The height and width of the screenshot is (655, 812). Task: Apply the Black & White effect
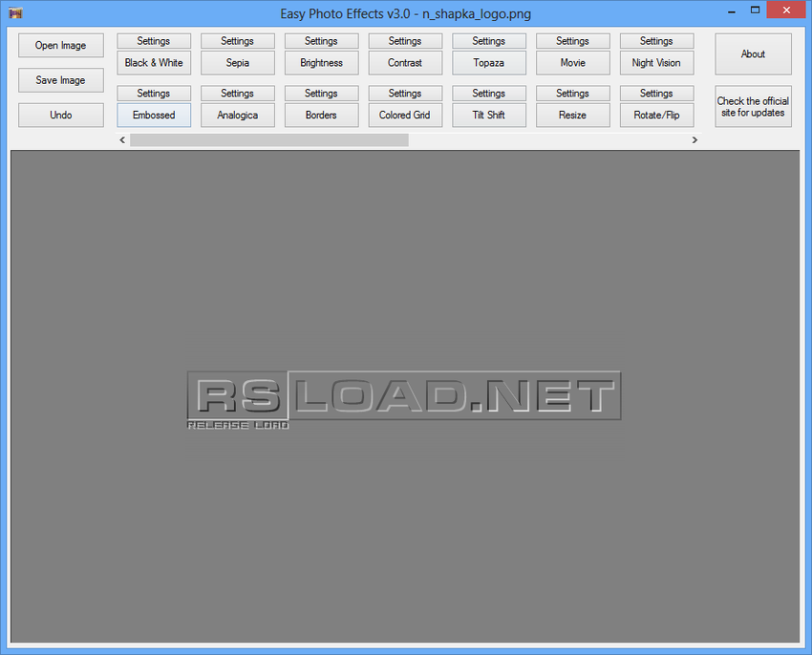[x=154, y=63]
